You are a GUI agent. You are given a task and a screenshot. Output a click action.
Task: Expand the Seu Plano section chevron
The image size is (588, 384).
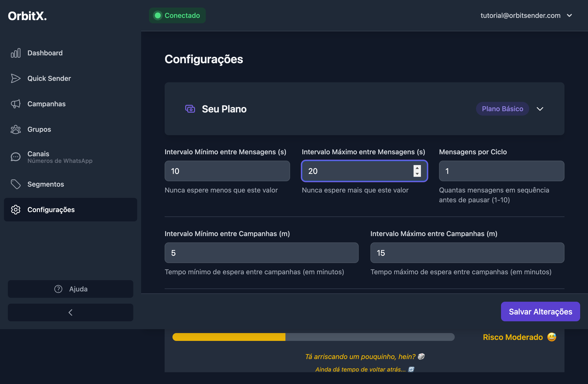tap(540, 109)
